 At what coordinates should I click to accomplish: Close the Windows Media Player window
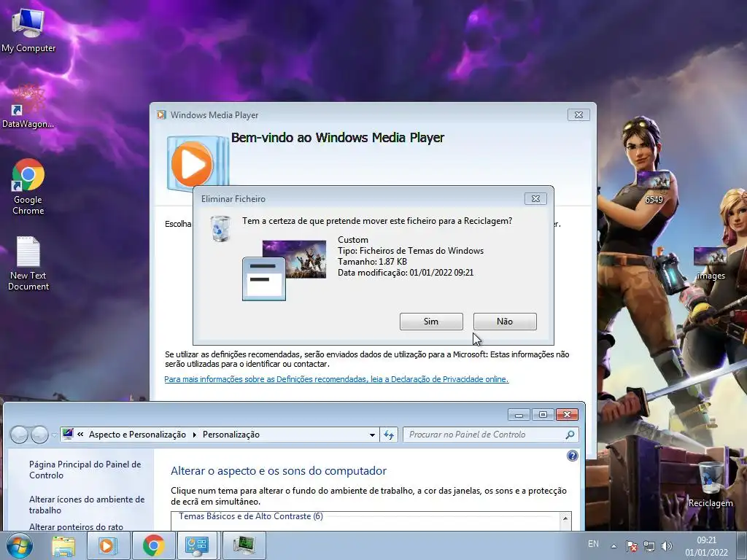click(x=578, y=114)
